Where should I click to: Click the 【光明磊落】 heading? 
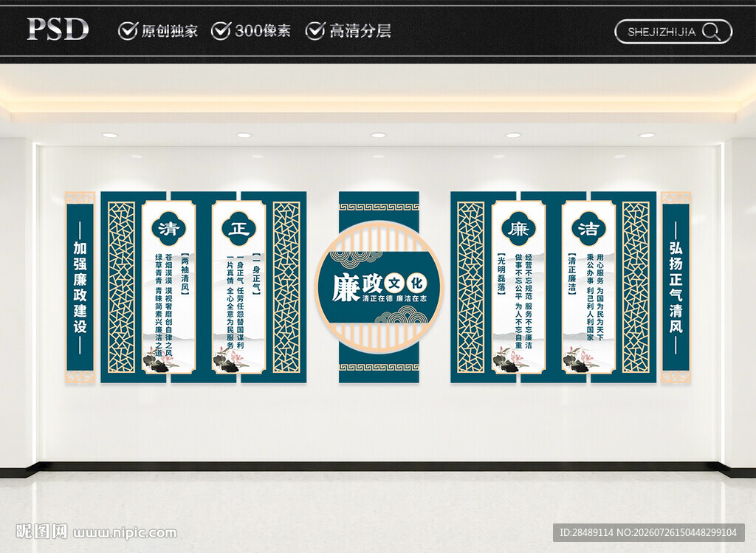point(501,272)
